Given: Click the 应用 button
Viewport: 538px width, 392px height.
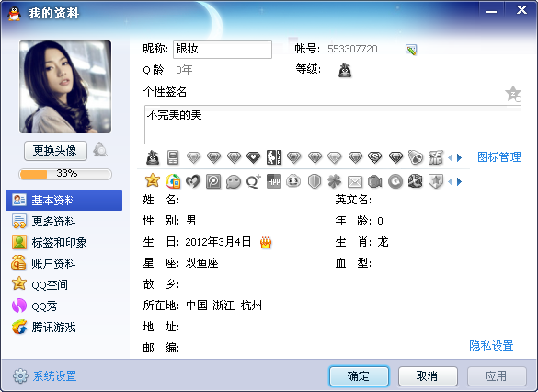Looking at the screenshot, I should [497, 376].
